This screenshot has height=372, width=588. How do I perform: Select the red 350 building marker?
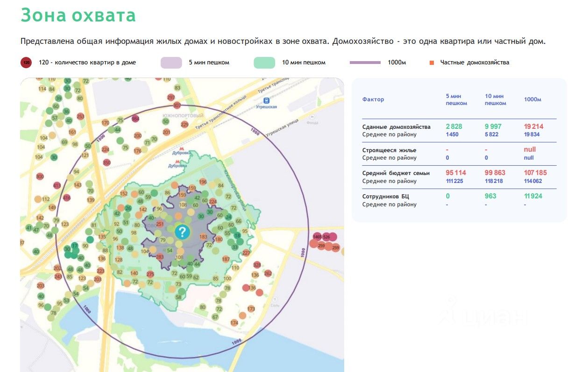point(106,162)
